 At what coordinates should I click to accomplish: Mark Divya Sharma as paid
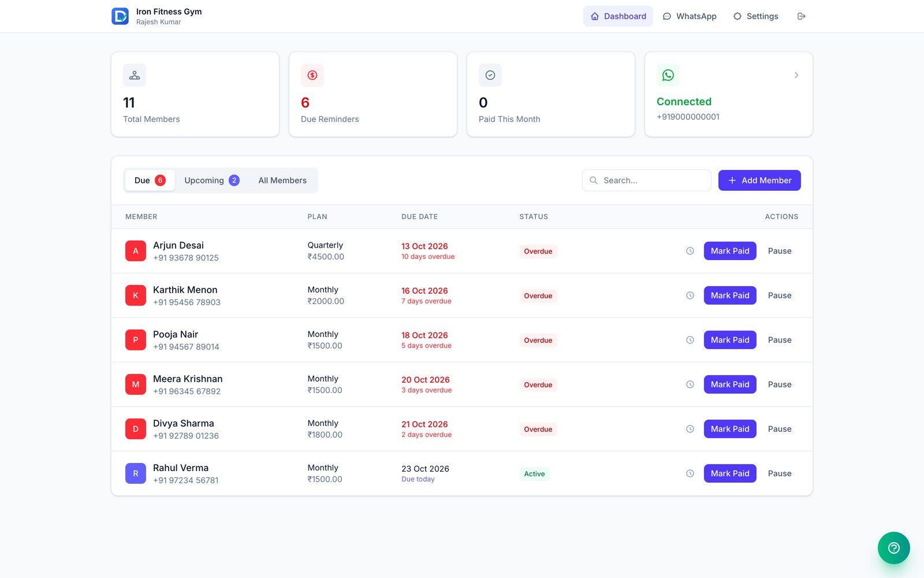click(x=730, y=429)
